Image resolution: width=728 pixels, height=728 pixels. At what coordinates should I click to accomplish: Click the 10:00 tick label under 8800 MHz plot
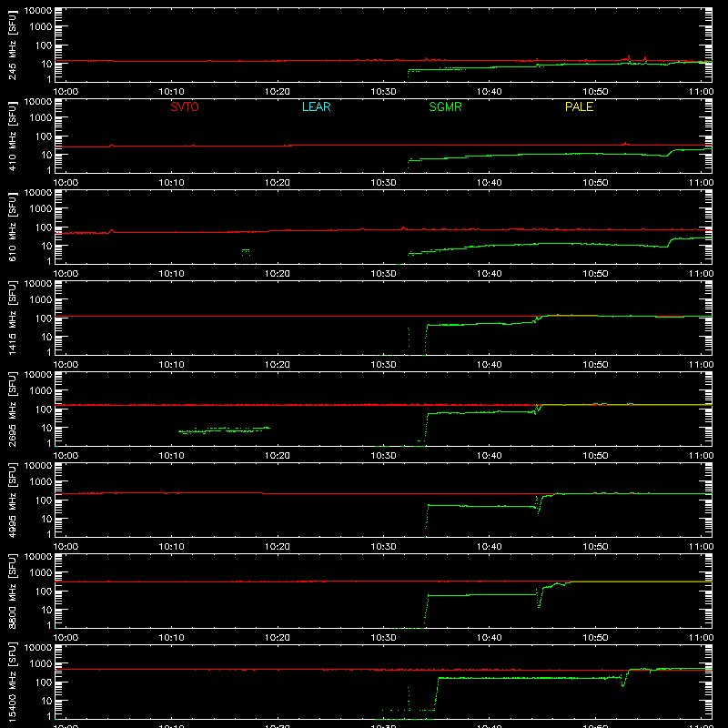66,638
